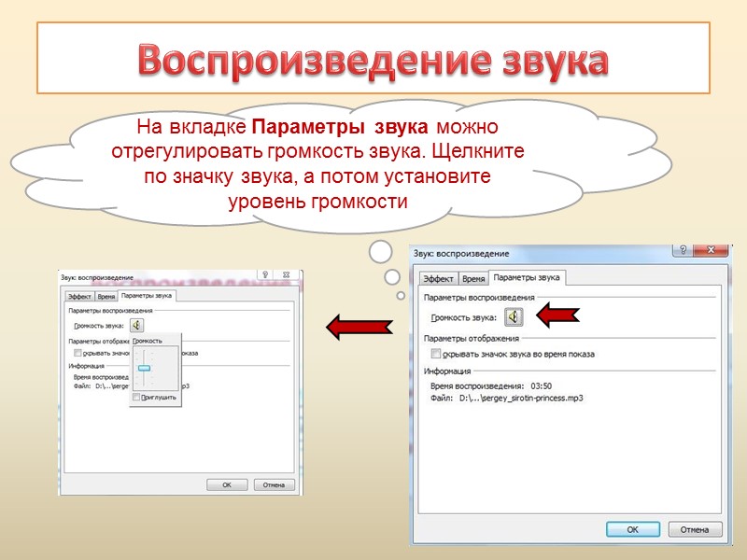The width and height of the screenshot is (747, 560).
Task: Switch to 'Эффект' tab in left dialog
Action: (x=79, y=296)
